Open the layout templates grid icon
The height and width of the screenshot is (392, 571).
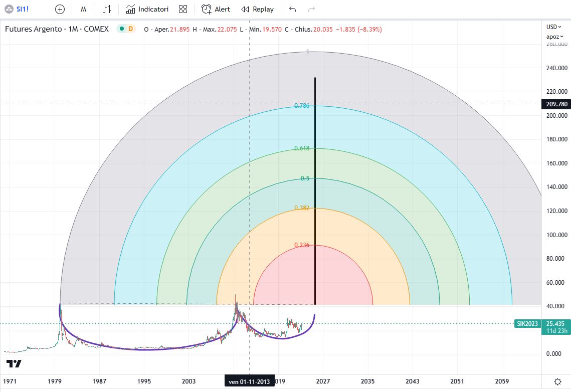coord(183,9)
